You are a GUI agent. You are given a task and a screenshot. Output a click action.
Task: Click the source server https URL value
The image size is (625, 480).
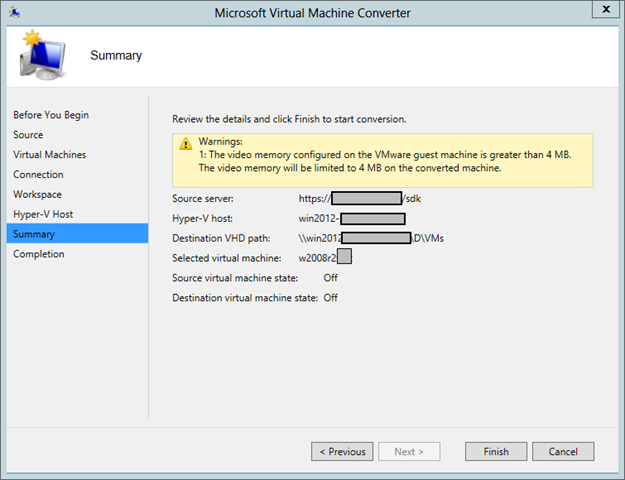tap(360, 199)
